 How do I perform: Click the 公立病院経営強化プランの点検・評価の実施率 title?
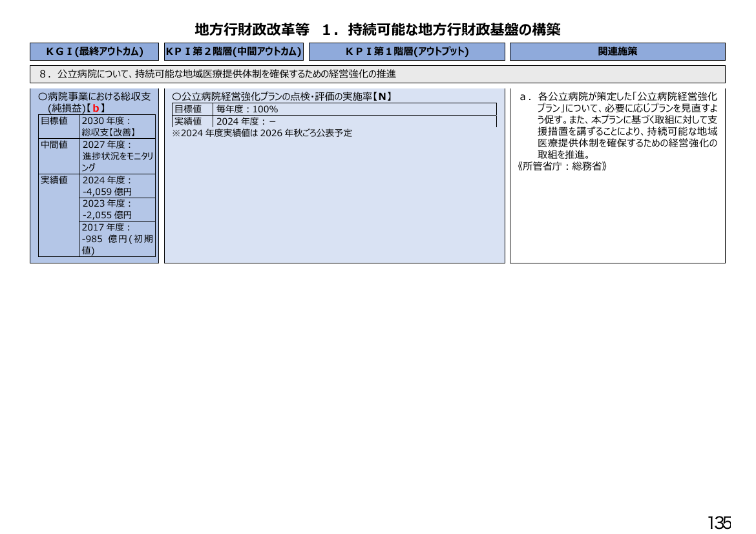(x=282, y=96)
